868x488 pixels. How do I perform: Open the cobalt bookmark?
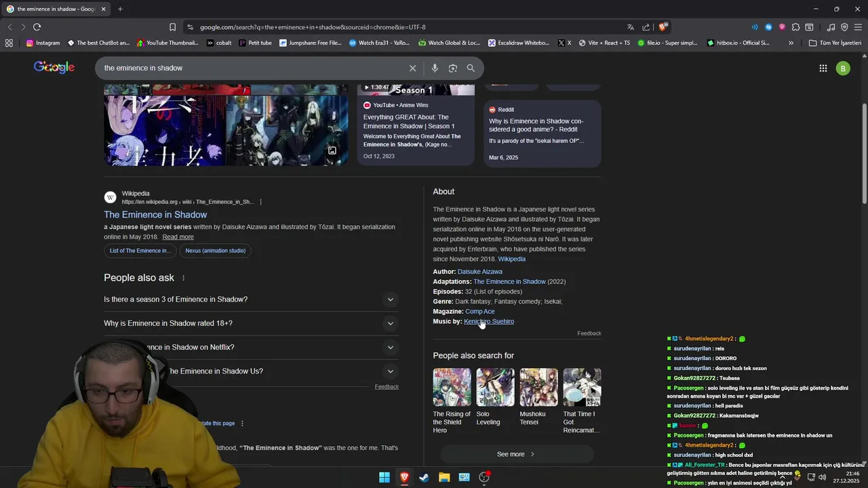(219, 43)
